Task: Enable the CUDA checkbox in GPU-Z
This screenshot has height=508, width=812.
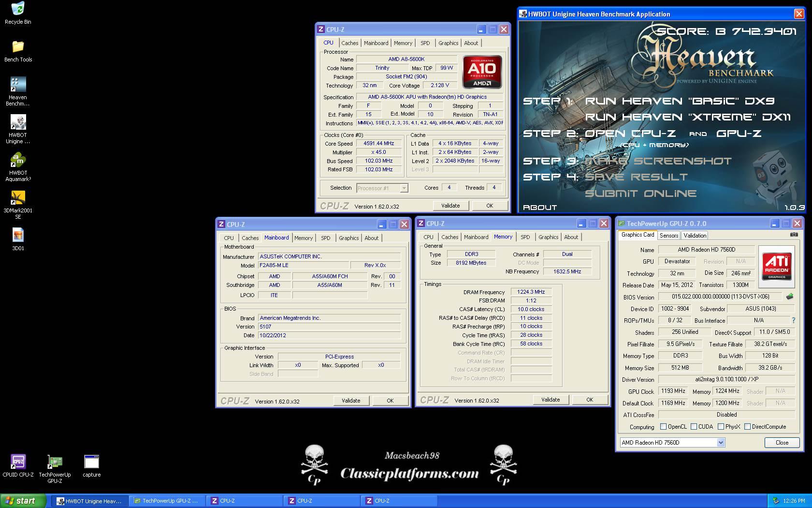Action: coord(694,427)
